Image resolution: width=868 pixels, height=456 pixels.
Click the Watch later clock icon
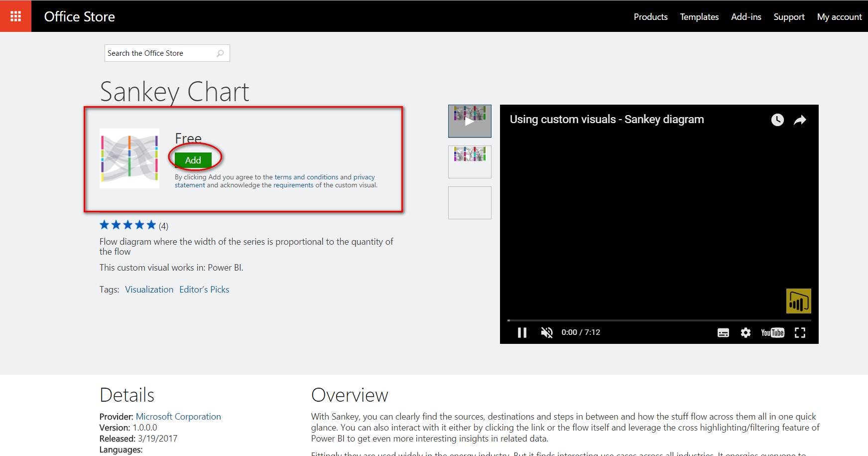click(x=777, y=120)
